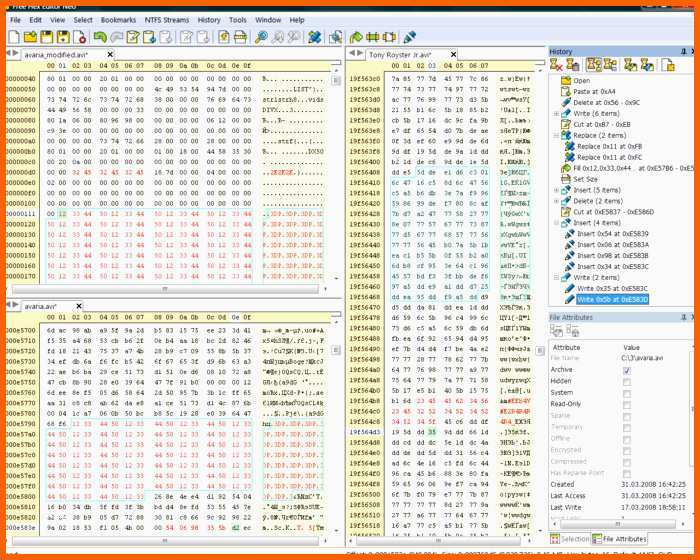
Task: Toggle the System attribute checkbox
Action: [627, 393]
